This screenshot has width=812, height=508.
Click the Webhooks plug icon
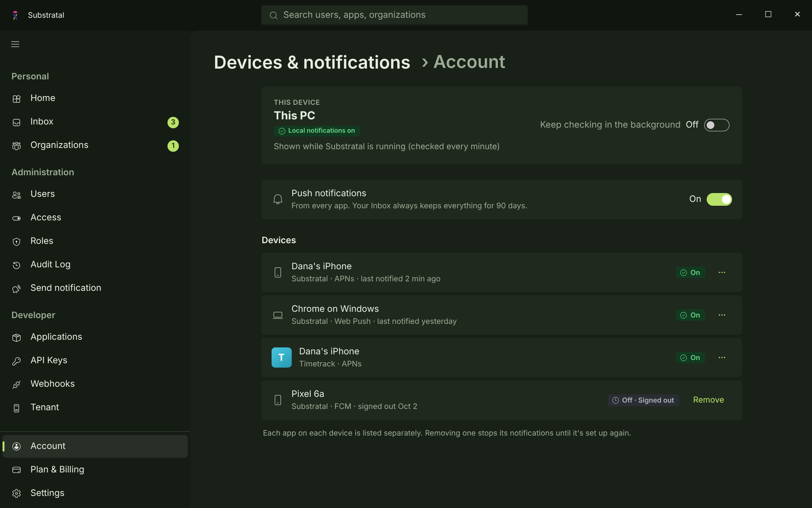pos(16,384)
